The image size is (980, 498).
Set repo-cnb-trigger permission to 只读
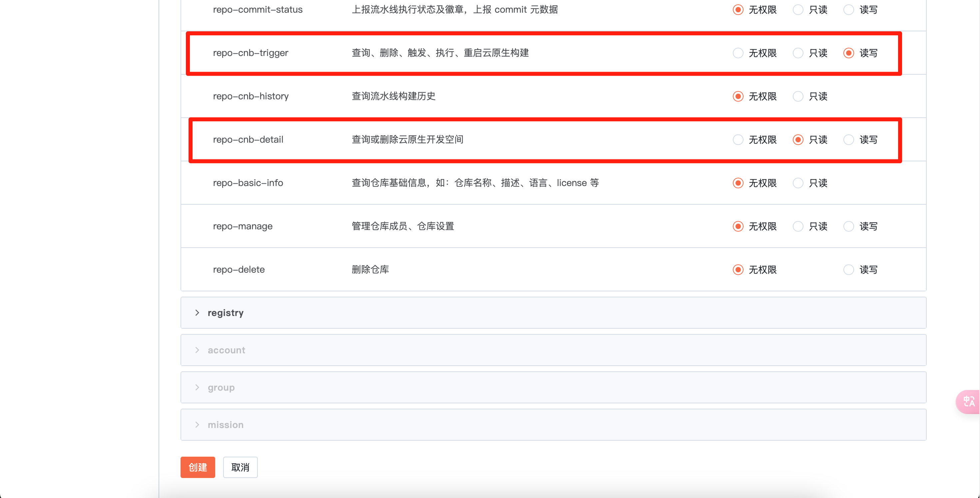coord(798,53)
